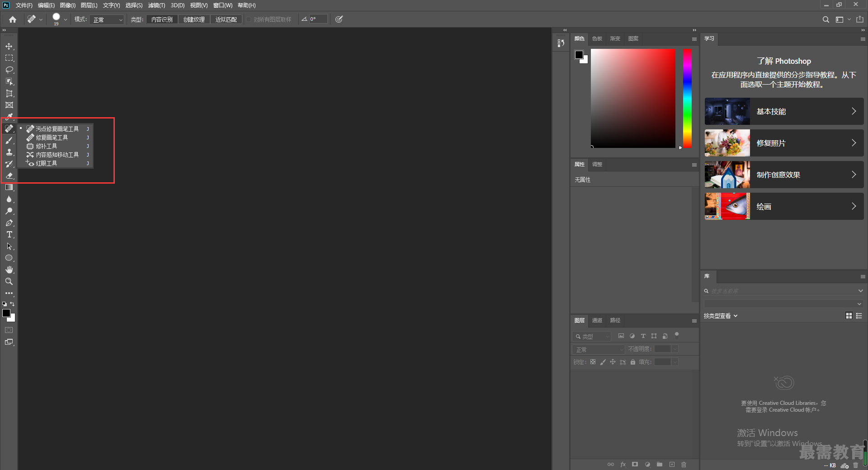
Task: Select the Object Selection tool
Action: (9, 81)
